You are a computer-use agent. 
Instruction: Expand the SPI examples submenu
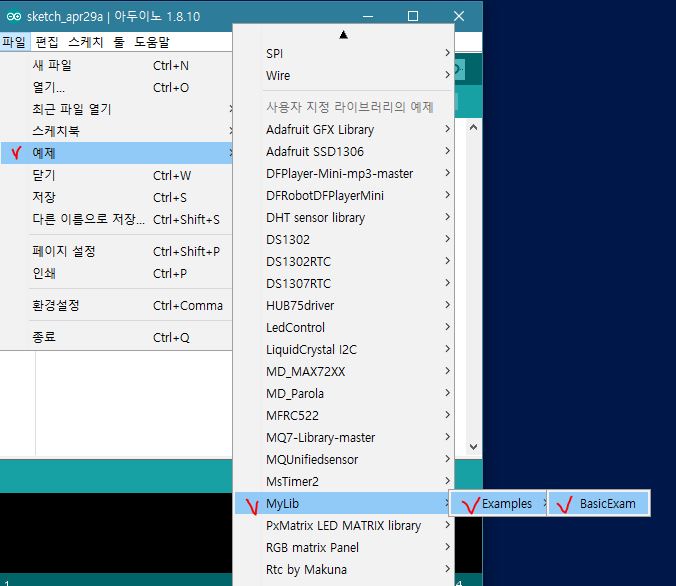(x=344, y=53)
